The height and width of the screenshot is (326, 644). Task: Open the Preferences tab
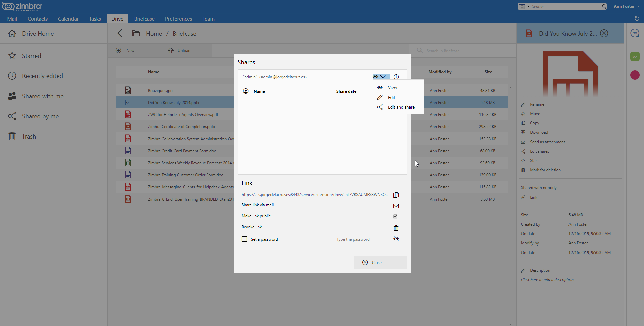179,19
